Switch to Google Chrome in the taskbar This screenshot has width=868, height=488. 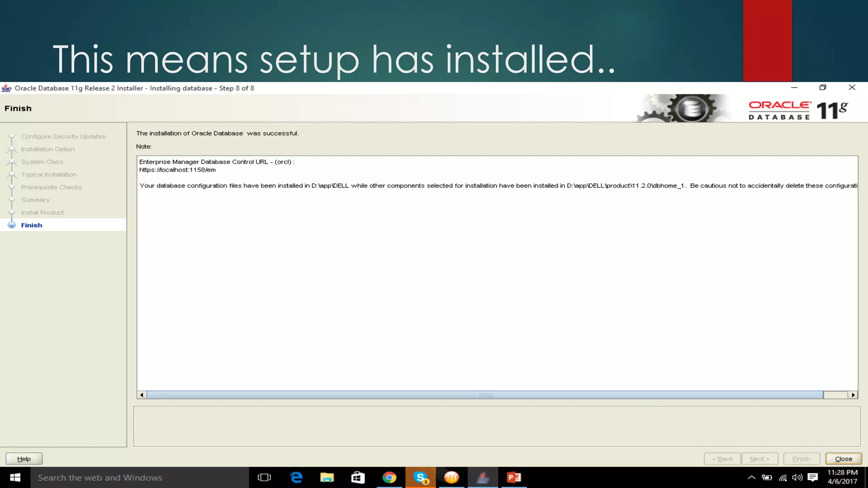(x=389, y=477)
